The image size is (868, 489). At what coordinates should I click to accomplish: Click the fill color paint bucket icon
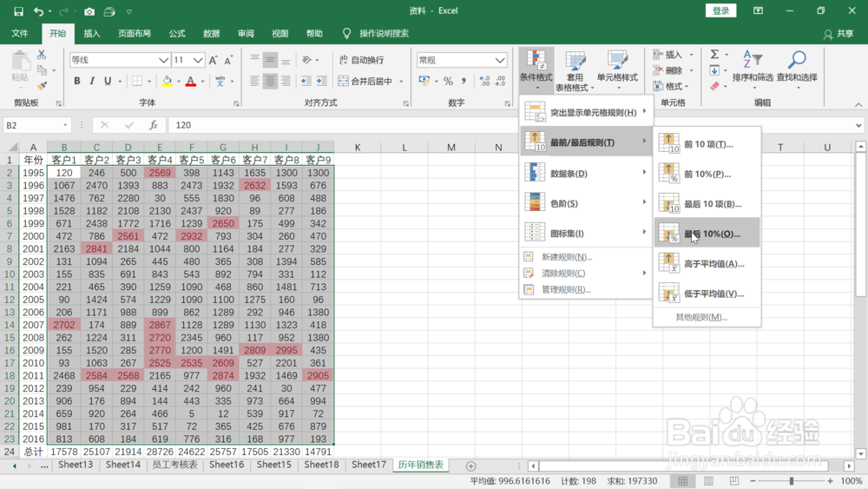pyautogui.click(x=167, y=82)
